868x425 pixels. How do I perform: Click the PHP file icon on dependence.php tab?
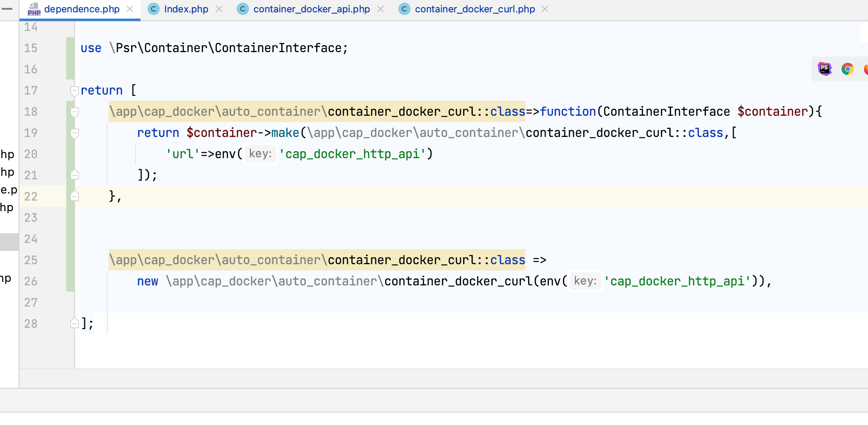[x=34, y=9]
